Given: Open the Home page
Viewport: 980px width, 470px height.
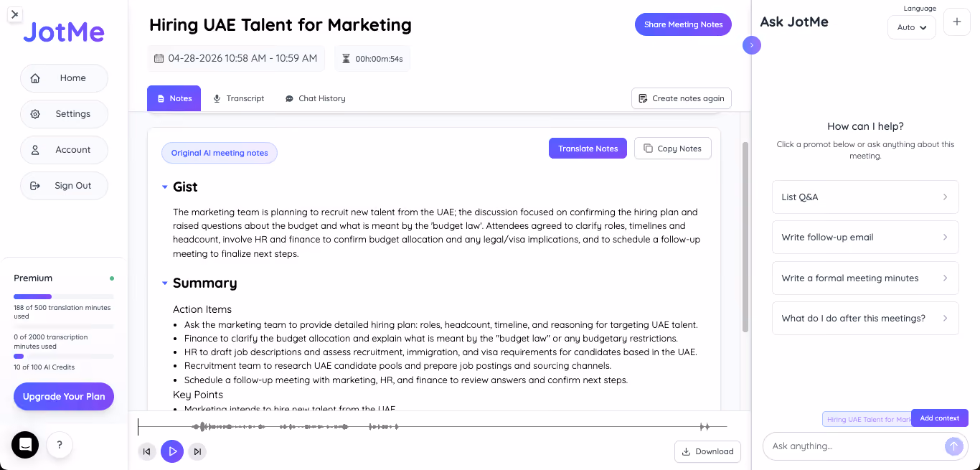Looking at the screenshot, I should point(64,78).
